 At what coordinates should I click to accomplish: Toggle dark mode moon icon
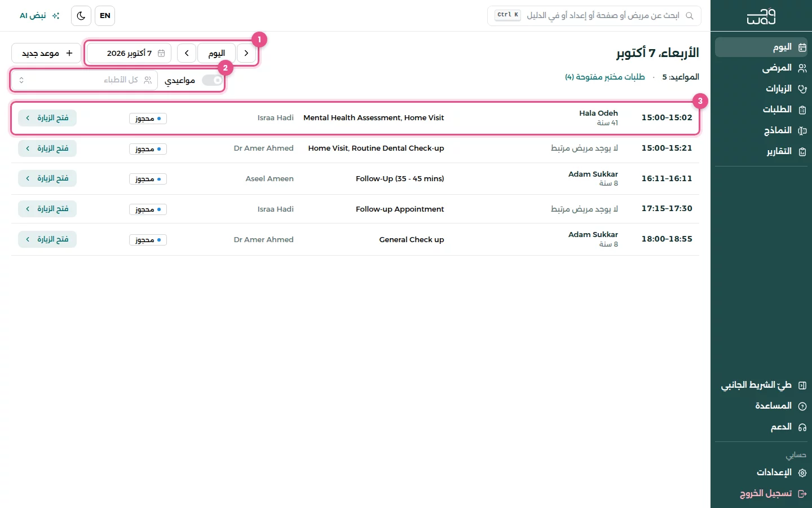click(81, 16)
